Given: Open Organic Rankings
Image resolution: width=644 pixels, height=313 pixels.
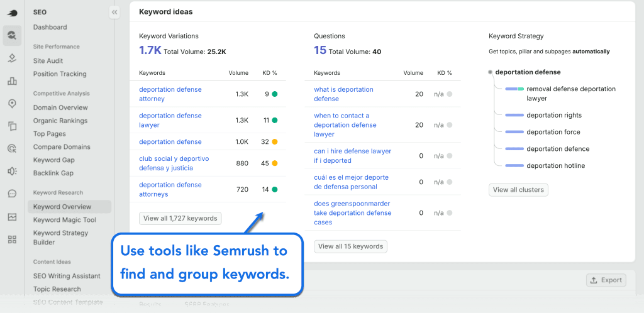Looking at the screenshot, I should 60,121.
